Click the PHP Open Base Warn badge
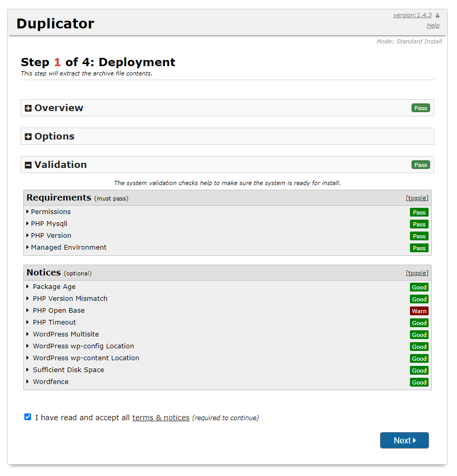457x476 pixels. tap(419, 311)
